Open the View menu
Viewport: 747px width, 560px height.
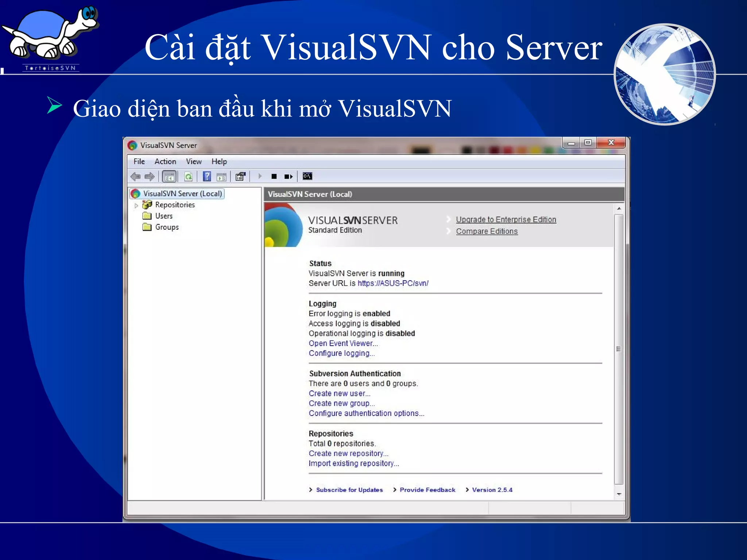tap(194, 162)
